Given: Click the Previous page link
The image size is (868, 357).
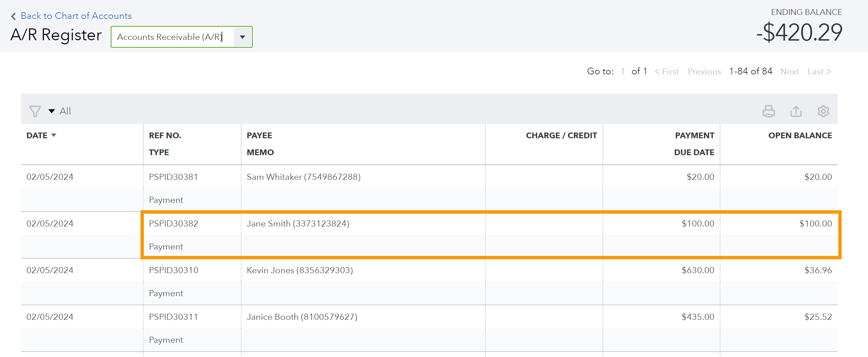Looking at the screenshot, I should click(704, 72).
